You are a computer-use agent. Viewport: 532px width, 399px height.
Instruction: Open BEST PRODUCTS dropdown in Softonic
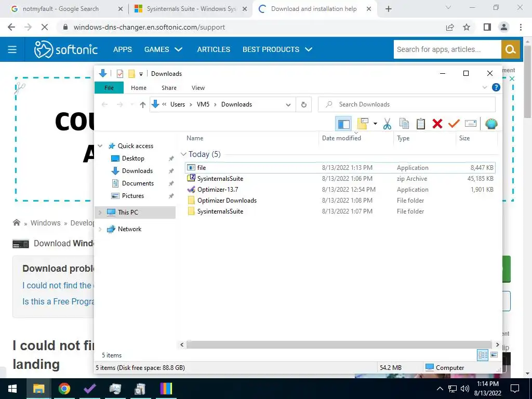pos(277,49)
